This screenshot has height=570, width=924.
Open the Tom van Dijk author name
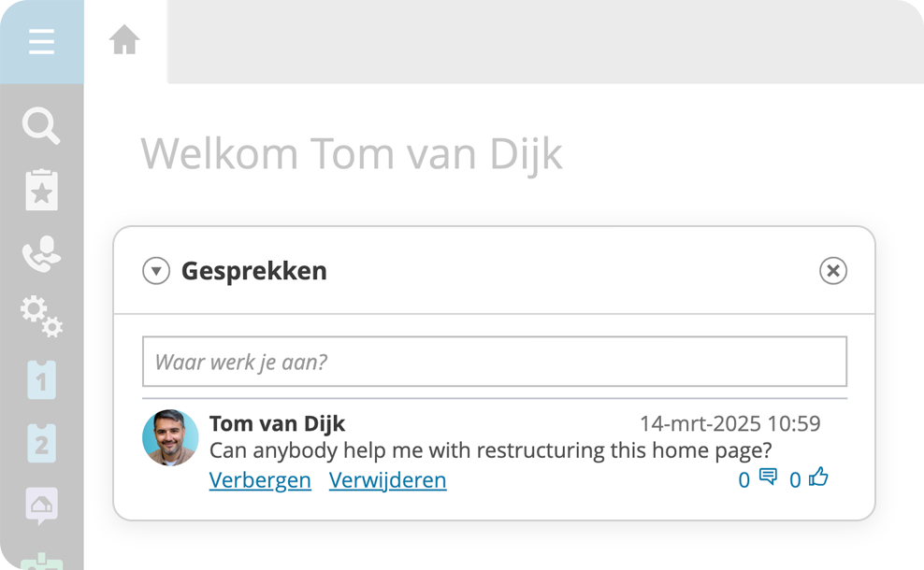pyautogui.click(x=277, y=423)
